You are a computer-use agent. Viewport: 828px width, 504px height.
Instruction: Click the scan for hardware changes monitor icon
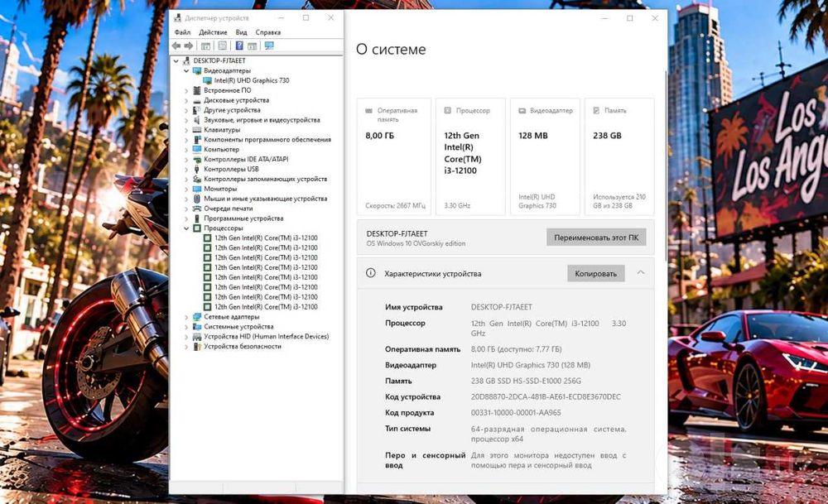coord(269,46)
